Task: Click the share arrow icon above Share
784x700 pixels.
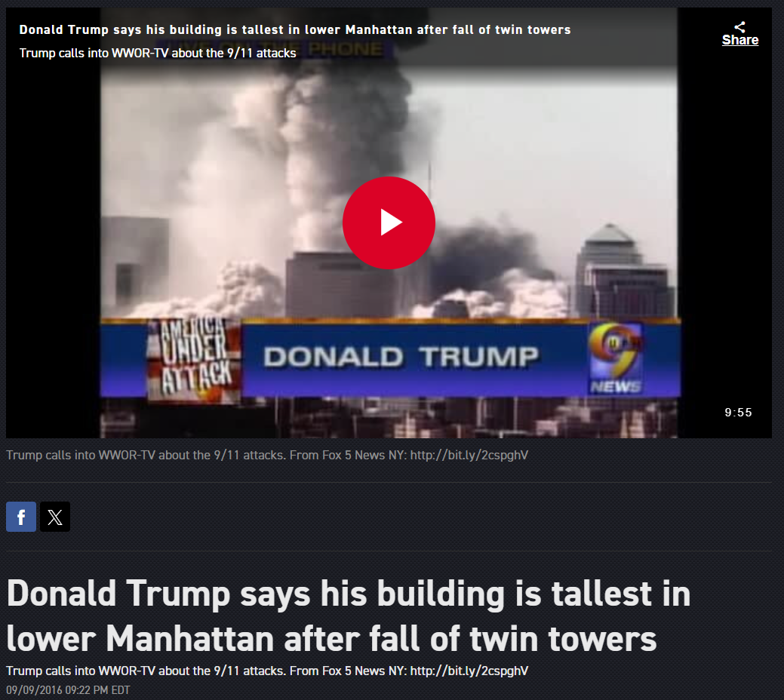Action: click(739, 26)
